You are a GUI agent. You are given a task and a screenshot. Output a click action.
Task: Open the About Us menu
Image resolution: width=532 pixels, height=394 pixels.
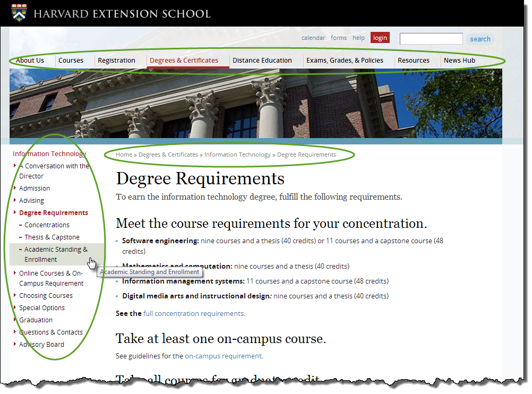[x=30, y=61]
